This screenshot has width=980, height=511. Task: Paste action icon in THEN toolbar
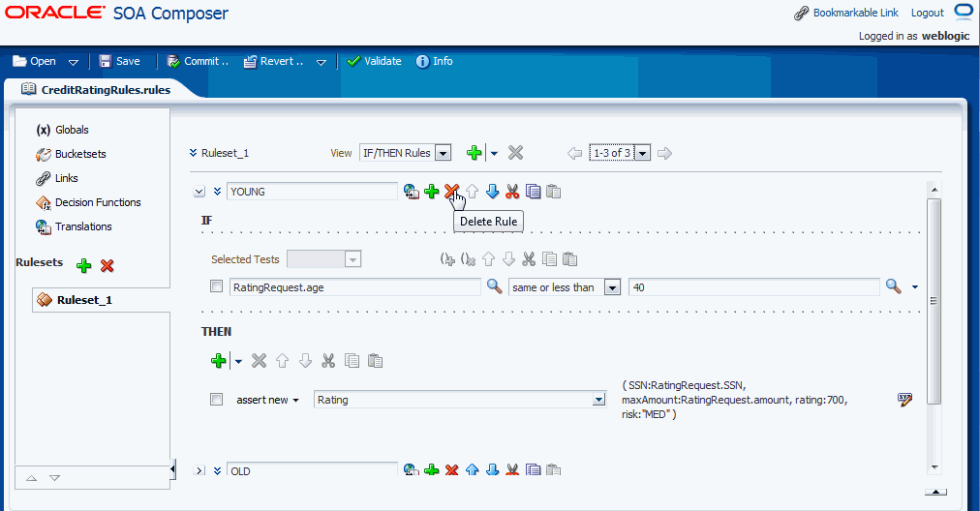375,360
